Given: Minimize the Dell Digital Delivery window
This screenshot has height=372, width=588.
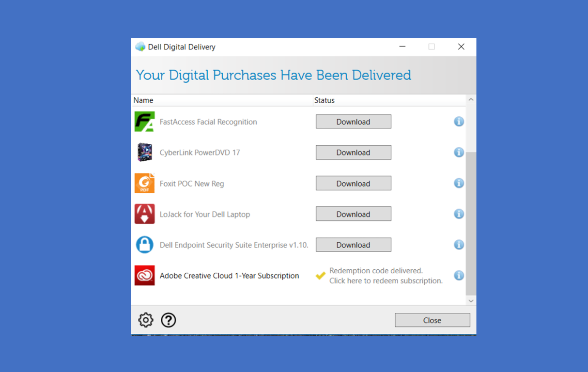Looking at the screenshot, I should (402, 46).
